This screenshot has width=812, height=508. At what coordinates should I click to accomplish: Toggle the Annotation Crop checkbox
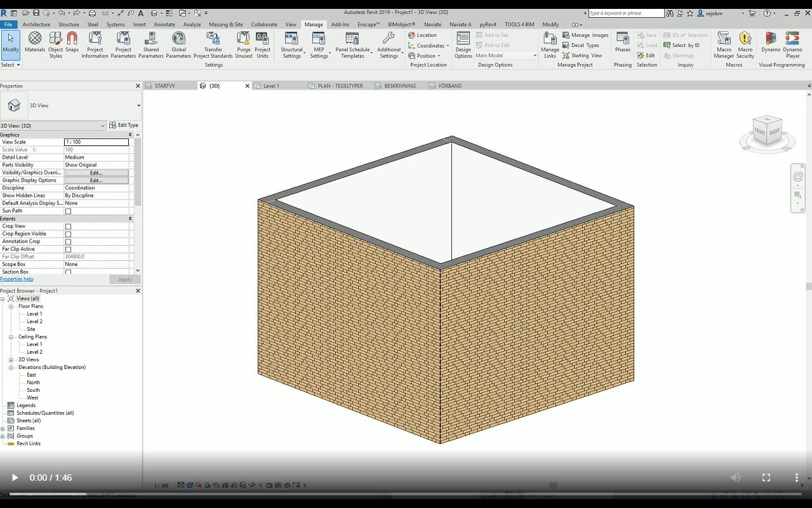pos(68,241)
